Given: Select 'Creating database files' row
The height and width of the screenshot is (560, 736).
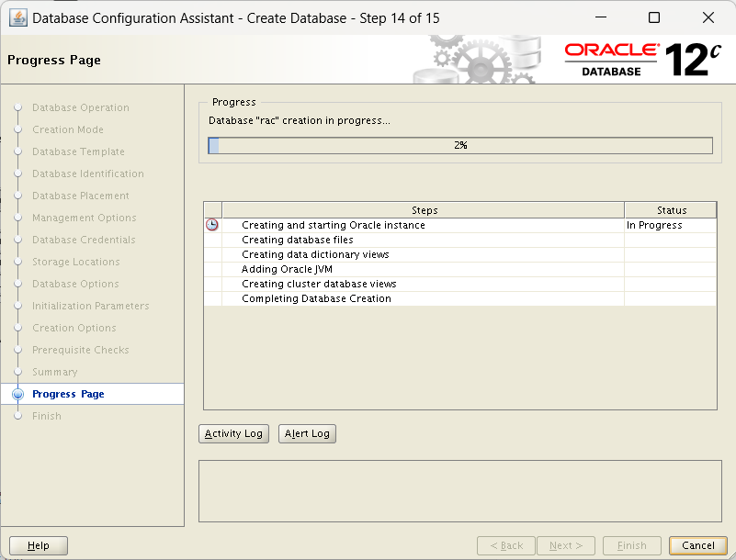Looking at the screenshot, I should coord(460,241).
